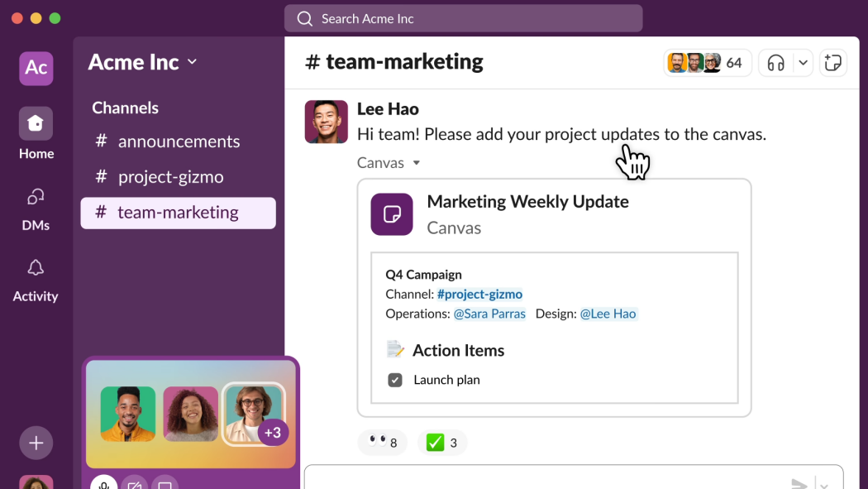This screenshot has width=868, height=489.
Task: Toggle the Launch plan checkbox
Action: (394, 379)
